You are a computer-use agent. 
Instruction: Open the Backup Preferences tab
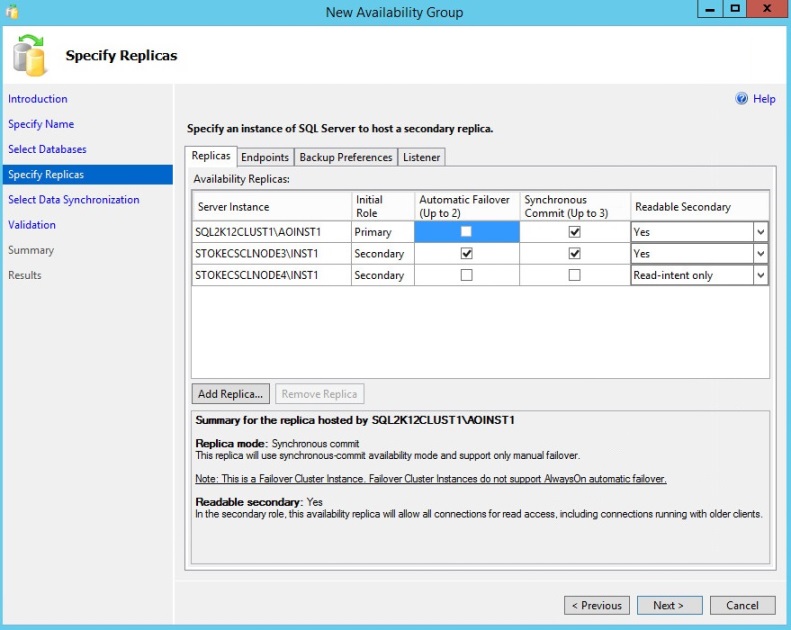pos(345,157)
